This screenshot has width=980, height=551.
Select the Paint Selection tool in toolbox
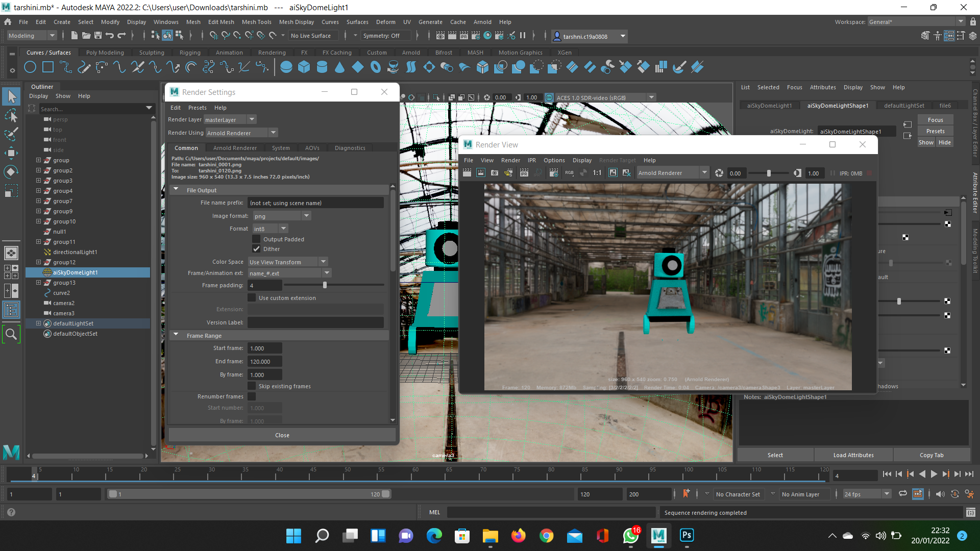[x=11, y=135]
